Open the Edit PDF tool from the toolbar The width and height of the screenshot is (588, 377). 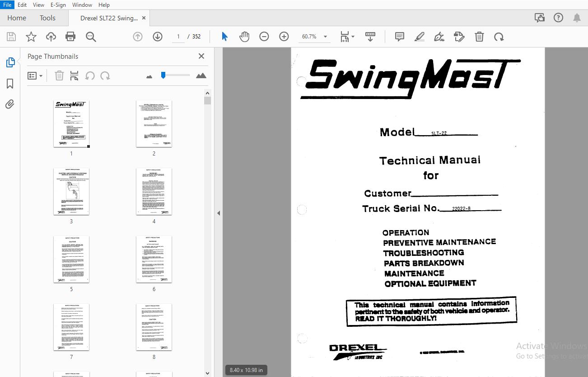pos(459,37)
